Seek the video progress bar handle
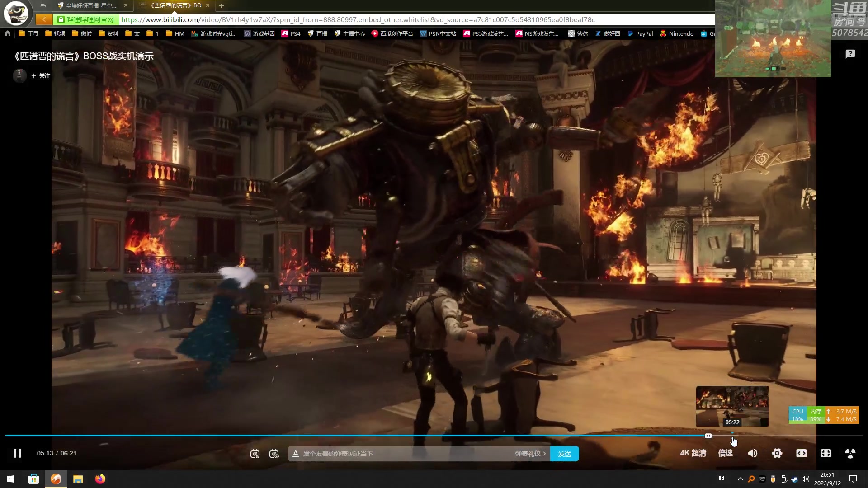 708,436
